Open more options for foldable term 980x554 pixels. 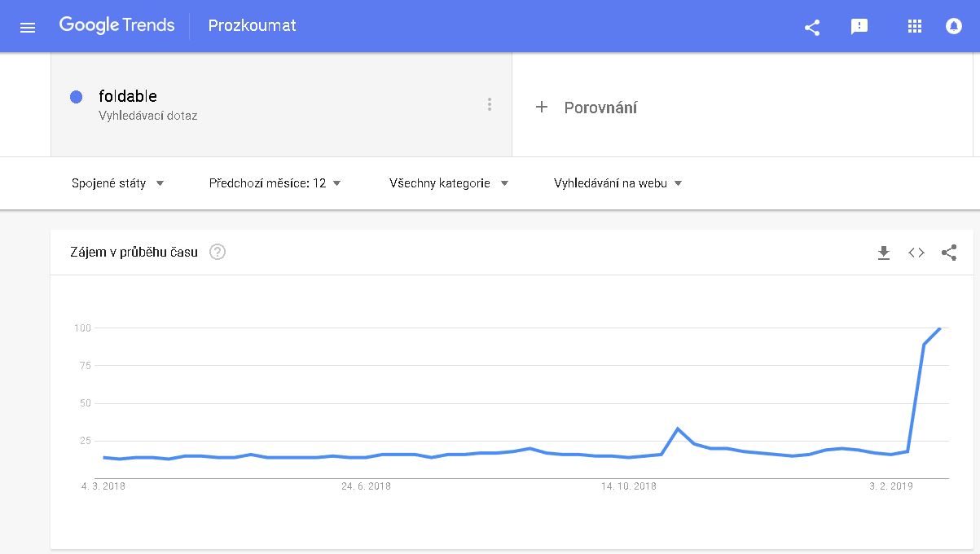tap(490, 104)
